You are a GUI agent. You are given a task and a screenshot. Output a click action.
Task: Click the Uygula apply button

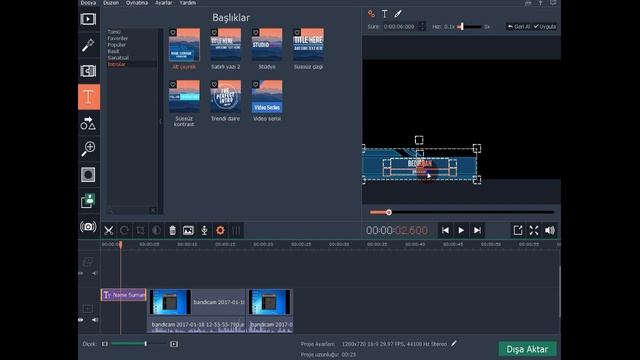coord(544,27)
